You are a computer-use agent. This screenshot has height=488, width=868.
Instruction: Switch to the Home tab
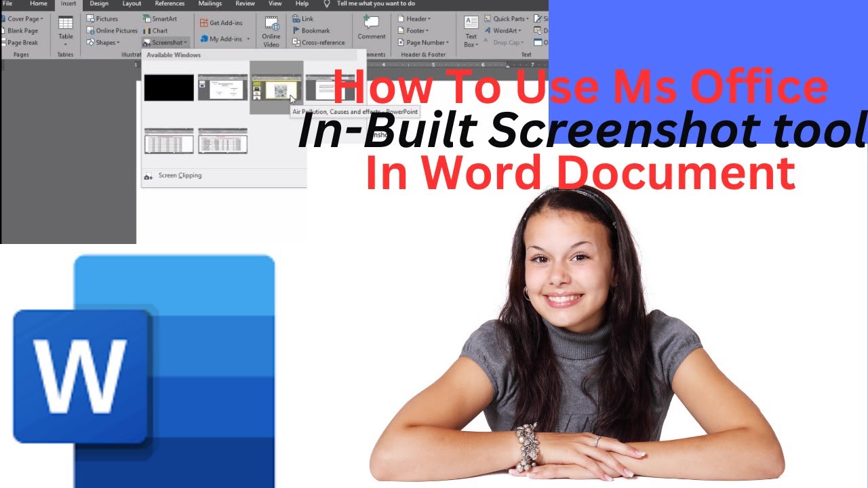[39, 3]
